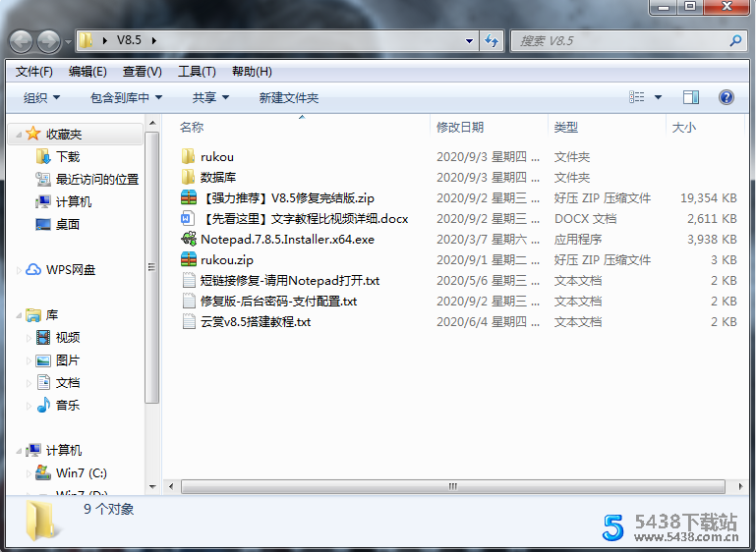Click the 图片 library icon

click(x=43, y=359)
